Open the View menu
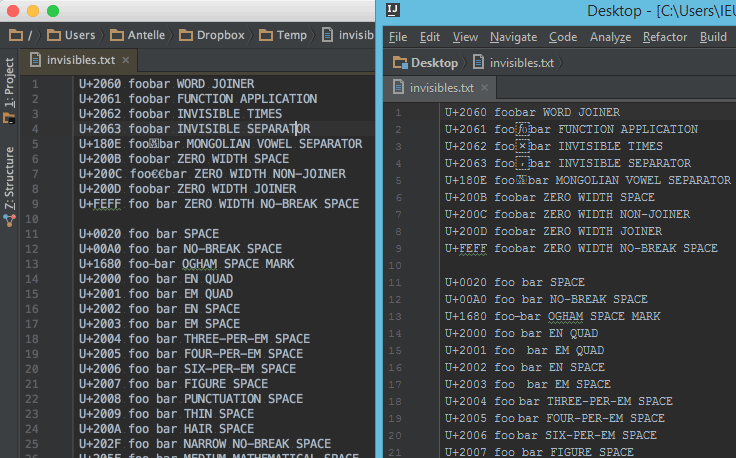Image resolution: width=736 pixels, height=458 pixels. (465, 37)
